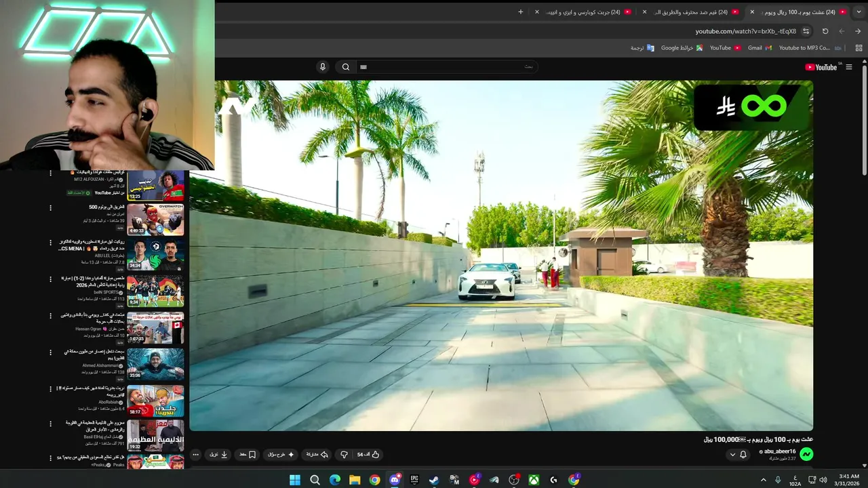This screenshot has width=868, height=488.
Task: Open the abu_abeer16 channel avatar
Action: tap(806, 454)
